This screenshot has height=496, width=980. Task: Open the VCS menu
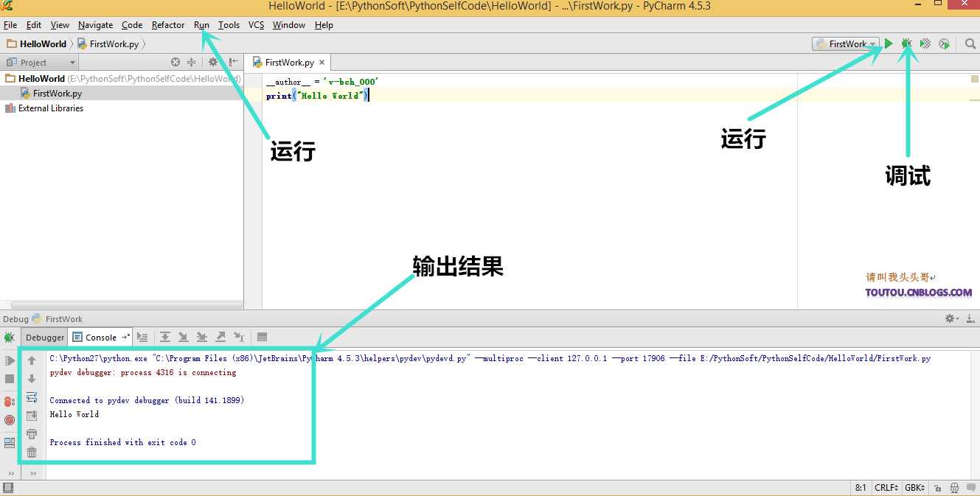pos(256,25)
